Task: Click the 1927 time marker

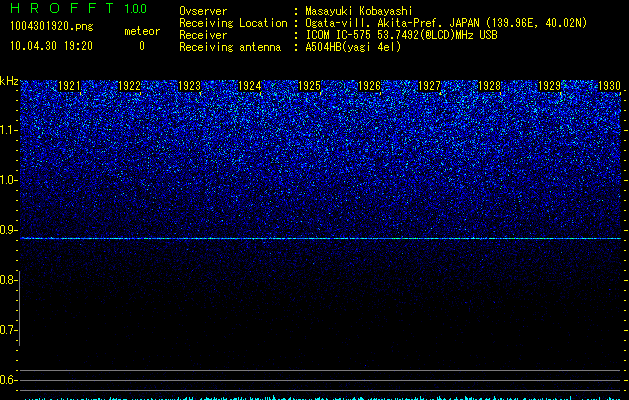Action: click(429, 86)
